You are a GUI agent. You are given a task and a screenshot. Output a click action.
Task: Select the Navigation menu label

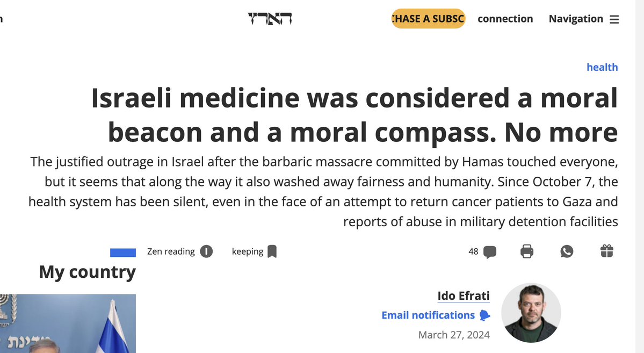click(576, 19)
